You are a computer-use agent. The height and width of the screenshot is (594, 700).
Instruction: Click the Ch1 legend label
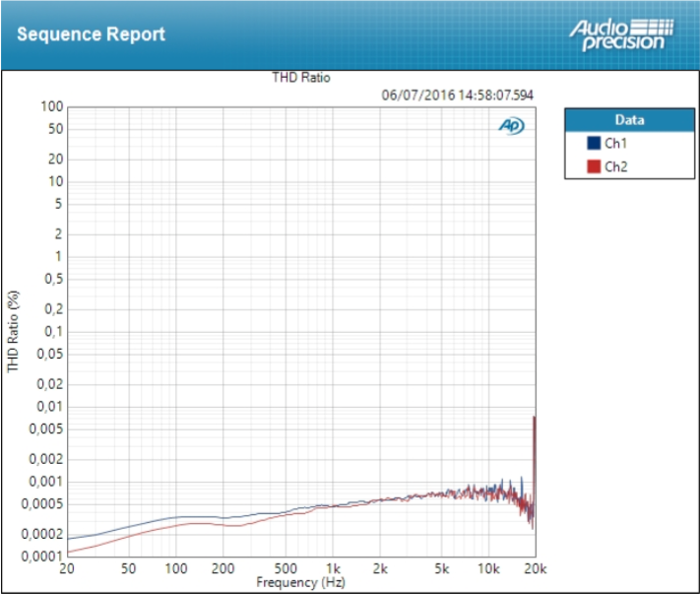click(x=615, y=144)
